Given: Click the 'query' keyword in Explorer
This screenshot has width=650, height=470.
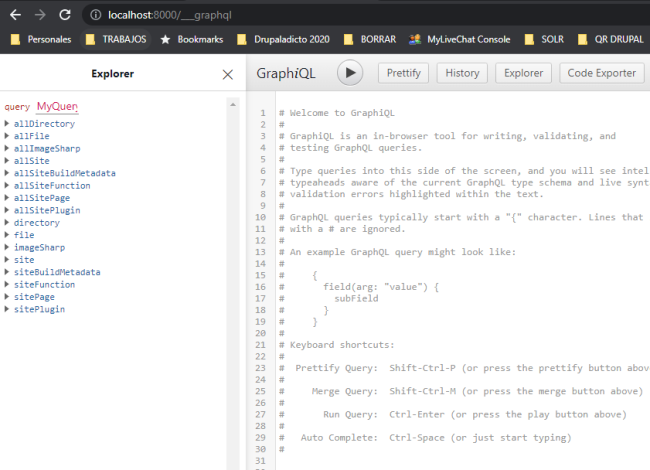Looking at the screenshot, I should (17, 107).
